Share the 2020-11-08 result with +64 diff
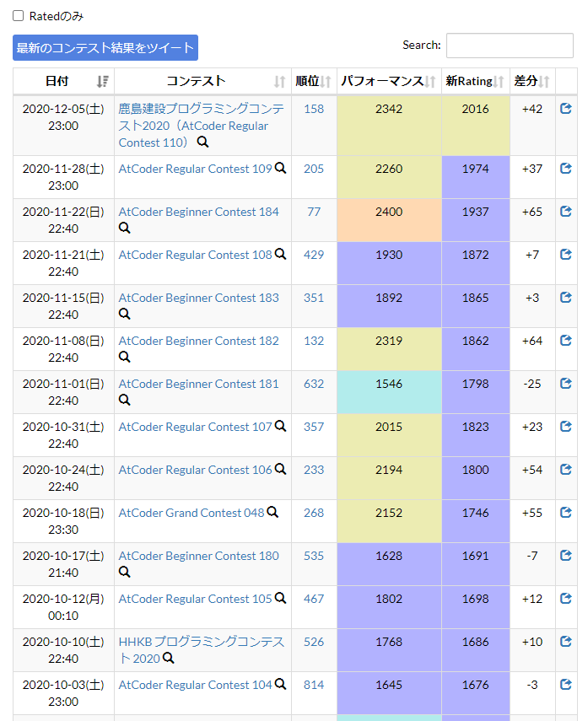The image size is (588, 721). pyautogui.click(x=566, y=341)
